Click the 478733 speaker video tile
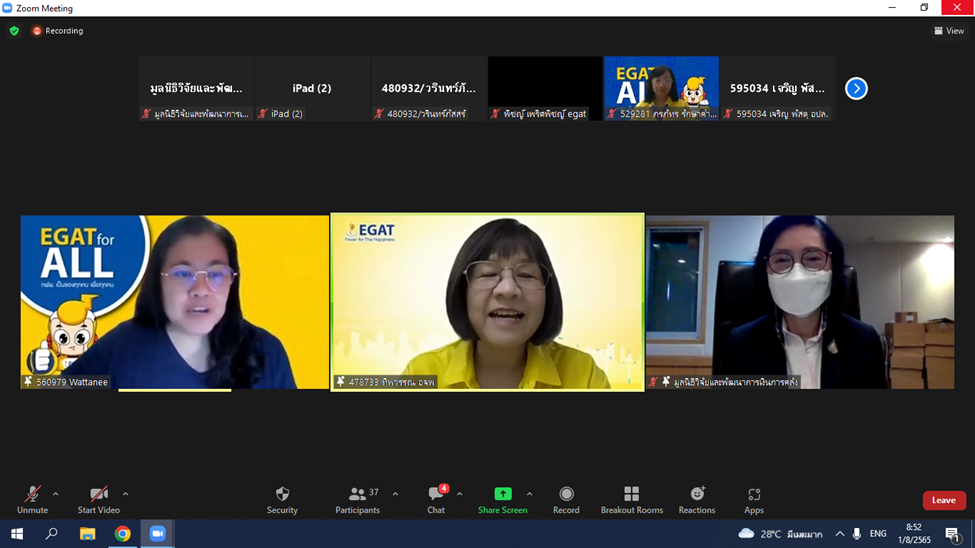The width and height of the screenshot is (975, 548). point(488,302)
